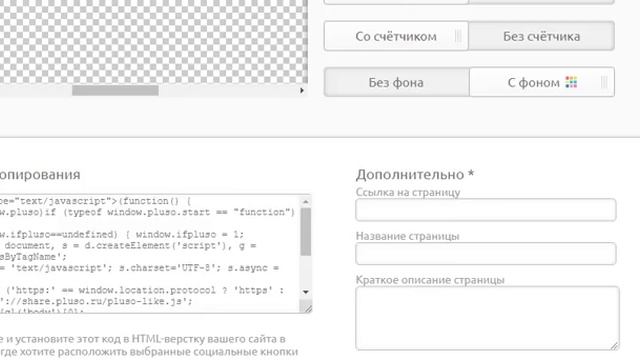Screen dimensions: 640x360
Task: Select the "Со счётчиком" option
Action: (396, 36)
